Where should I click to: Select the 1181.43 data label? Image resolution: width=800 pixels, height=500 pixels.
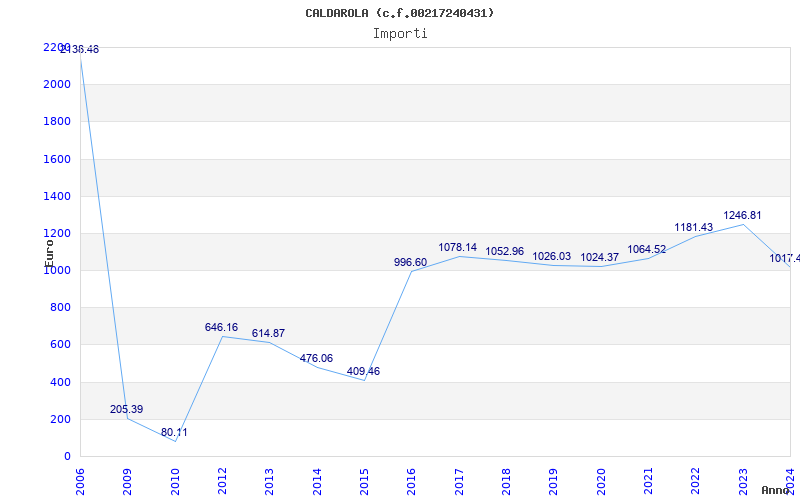[x=694, y=228]
